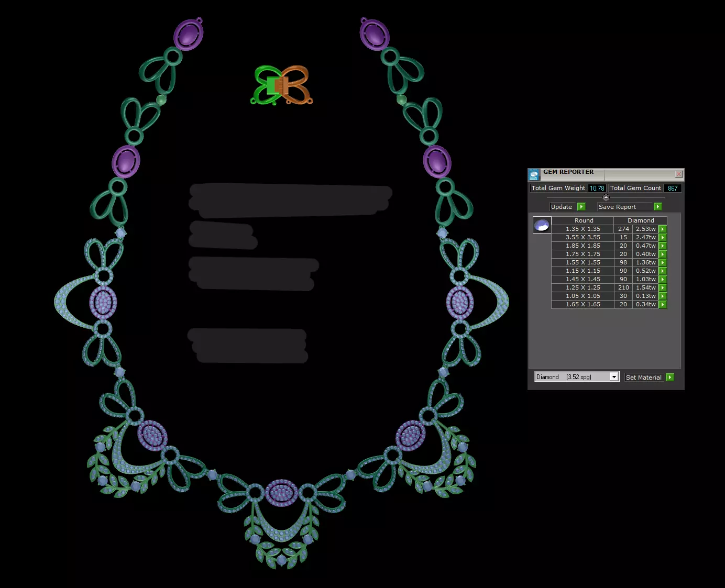Select the 1.75 X 1.75 size cell

(x=583, y=254)
